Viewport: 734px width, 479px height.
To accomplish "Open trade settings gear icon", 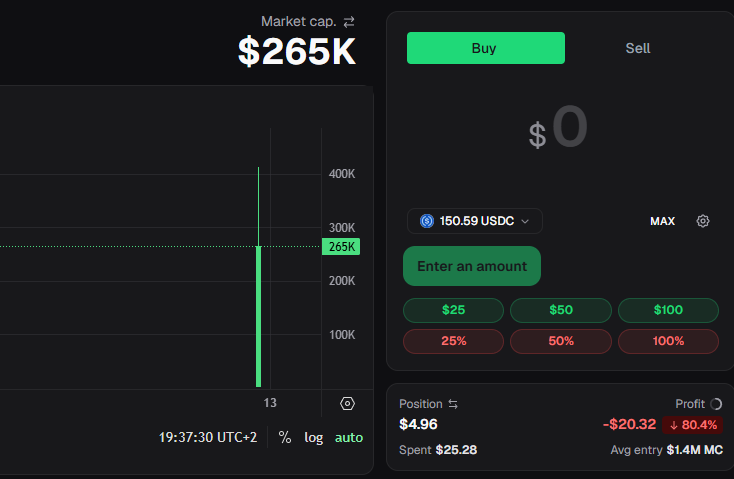I will click(x=703, y=221).
